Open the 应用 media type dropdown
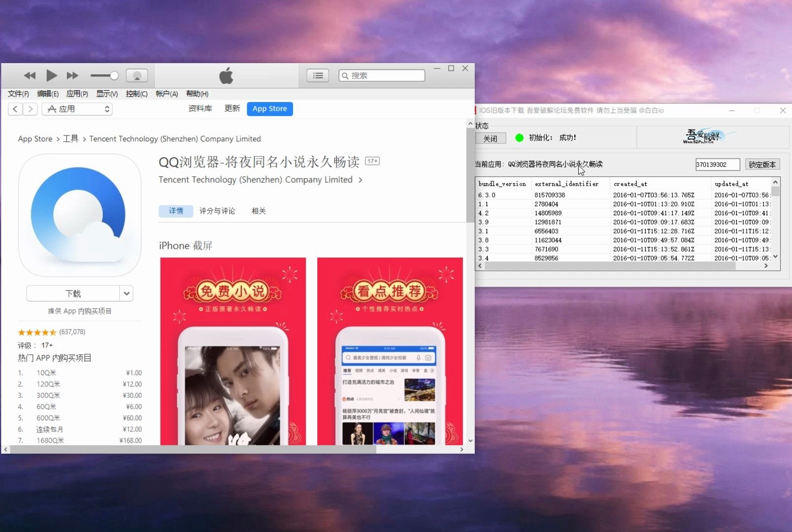This screenshot has width=792, height=532. 77,109
